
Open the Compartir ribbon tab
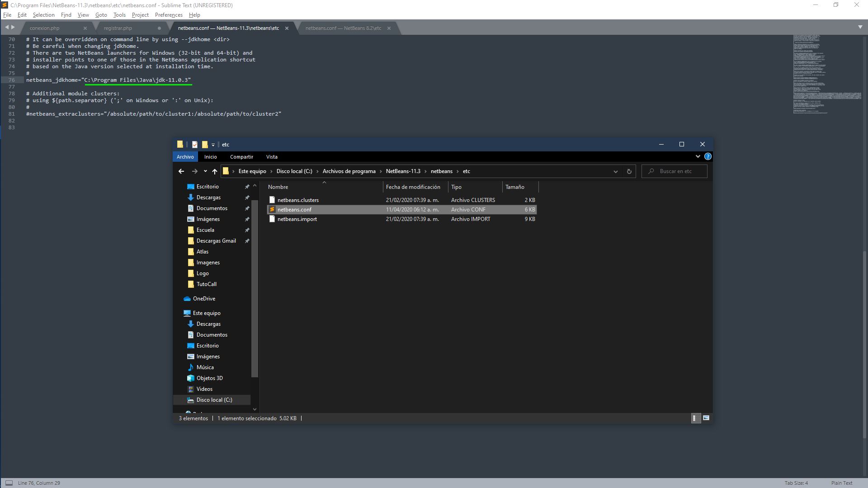[x=241, y=157]
